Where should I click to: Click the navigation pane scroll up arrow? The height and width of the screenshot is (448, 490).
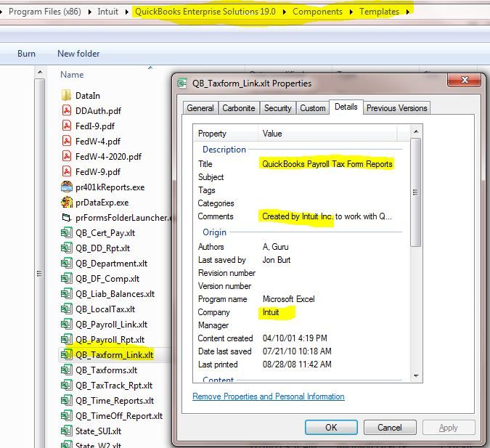pyautogui.click(x=40, y=72)
